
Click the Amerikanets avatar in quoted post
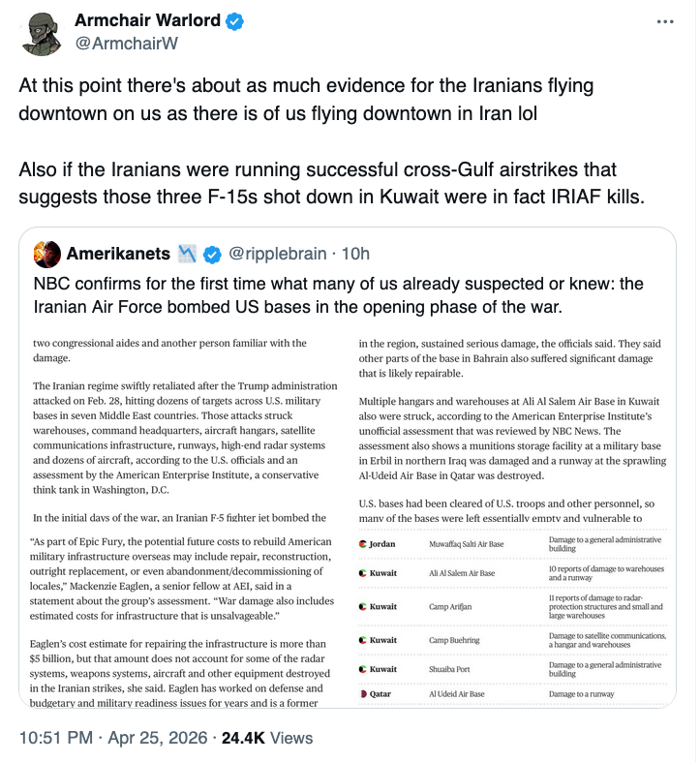(x=44, y=254)
